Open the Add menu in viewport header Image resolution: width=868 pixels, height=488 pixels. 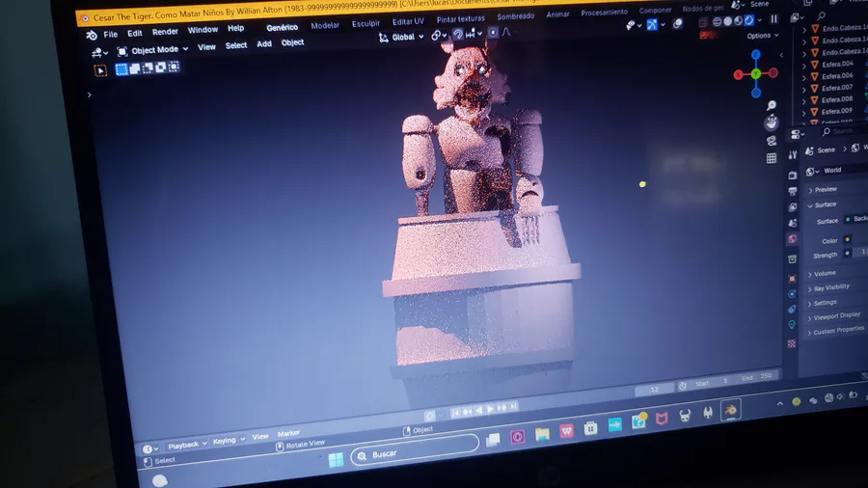click(264, 43)
